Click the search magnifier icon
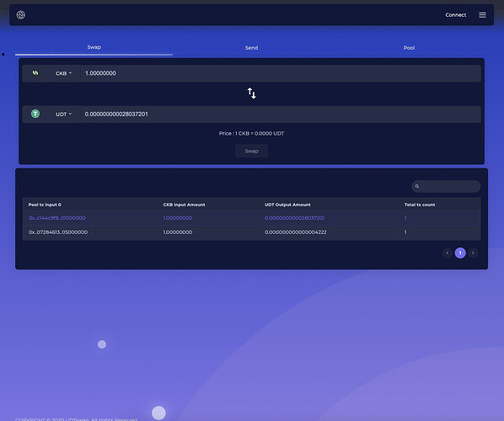The image size is (504, 421). click(417, 186)
